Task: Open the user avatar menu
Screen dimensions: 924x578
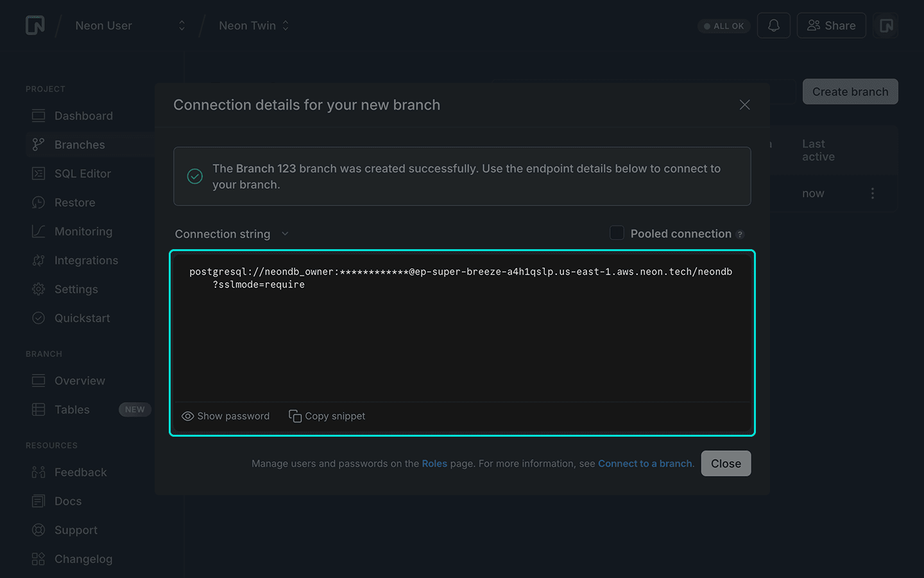Action: click(x=886, y=26)
